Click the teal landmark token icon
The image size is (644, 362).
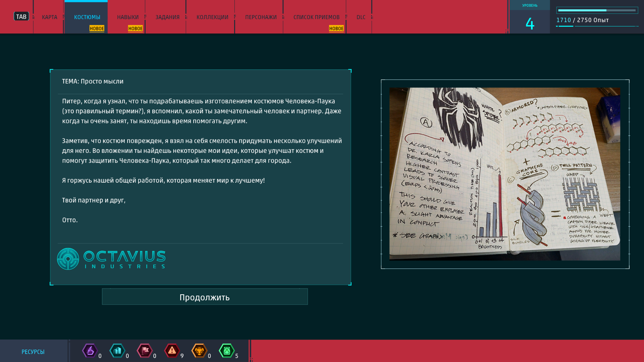tap(117, 351)
